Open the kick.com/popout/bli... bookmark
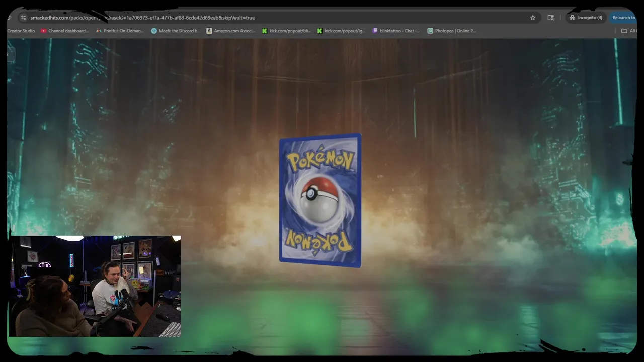Viewport: 644px width, 362px height. (286, 31)
